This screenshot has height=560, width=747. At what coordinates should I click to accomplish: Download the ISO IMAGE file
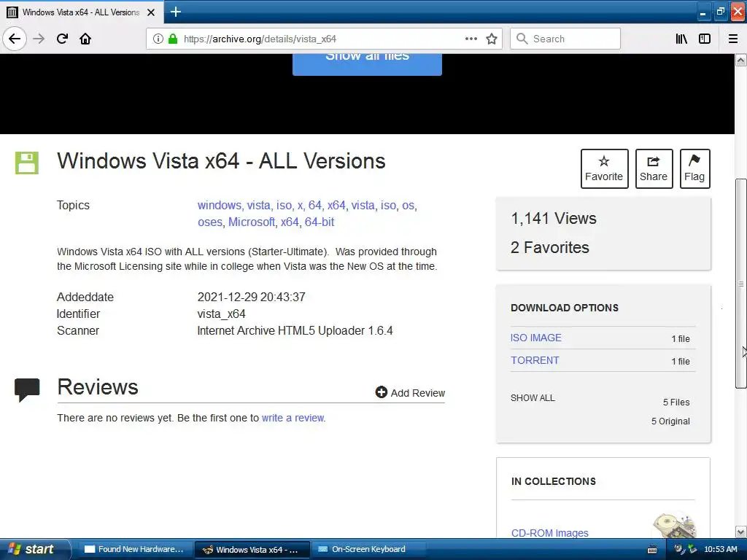click(536, 338)
